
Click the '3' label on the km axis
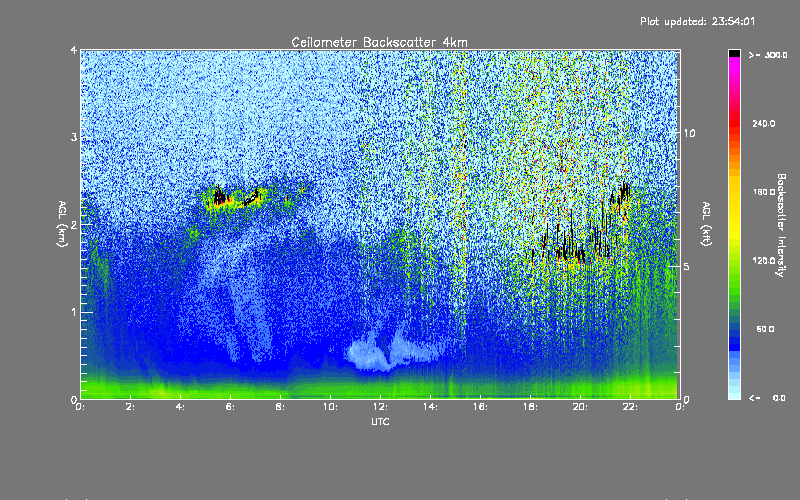click(x=74, y=137)
